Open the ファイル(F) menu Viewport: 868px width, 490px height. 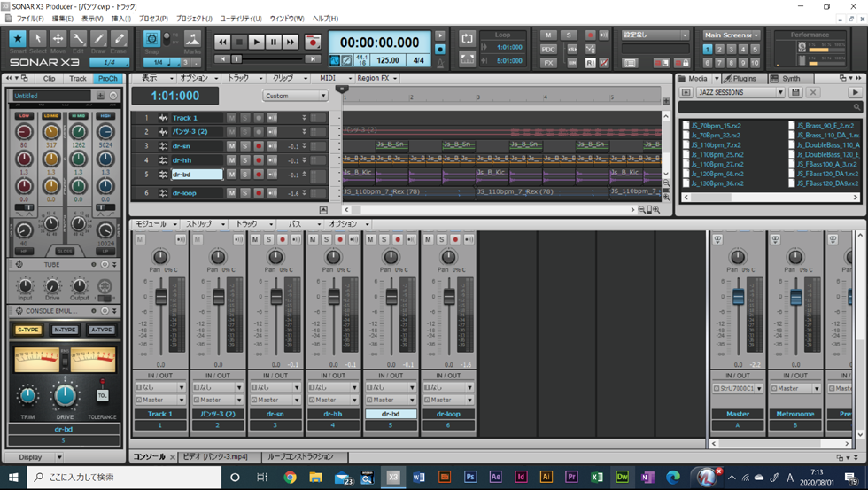[30, 19]
